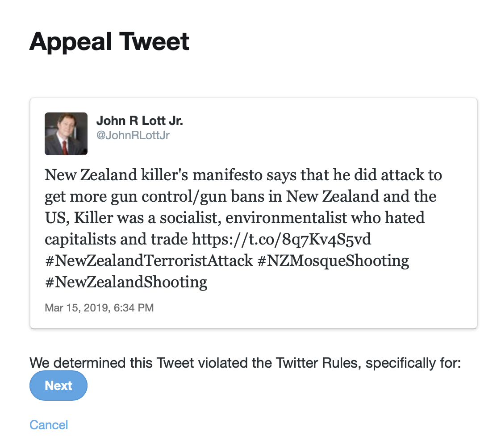The height and width of the screenshot is (448, 501).
Task: Click the word Appeal in the heading
Action: click(71, 42)
